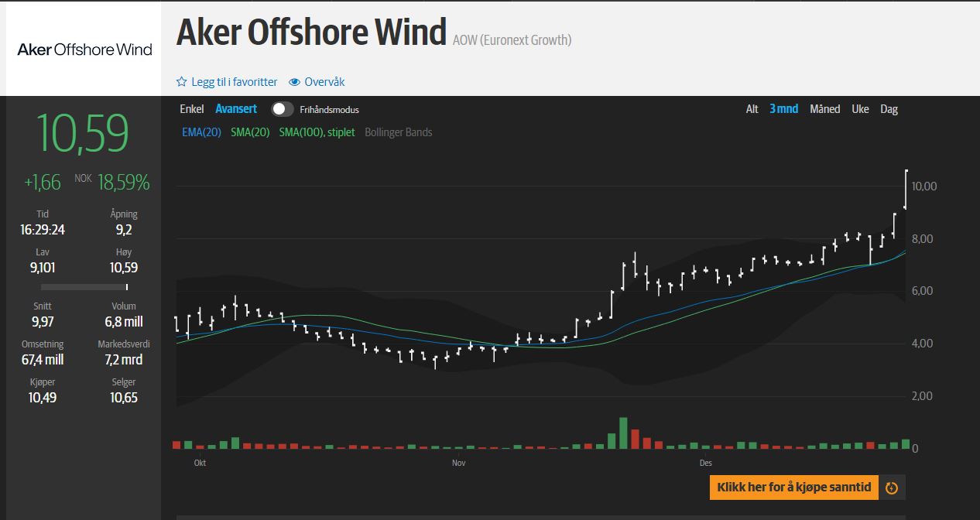Viewport: 980px width, 520px height.
Task: Click 'Klikk her for å kjøpe sanntid' button
Action: click(x=793, y=487)
